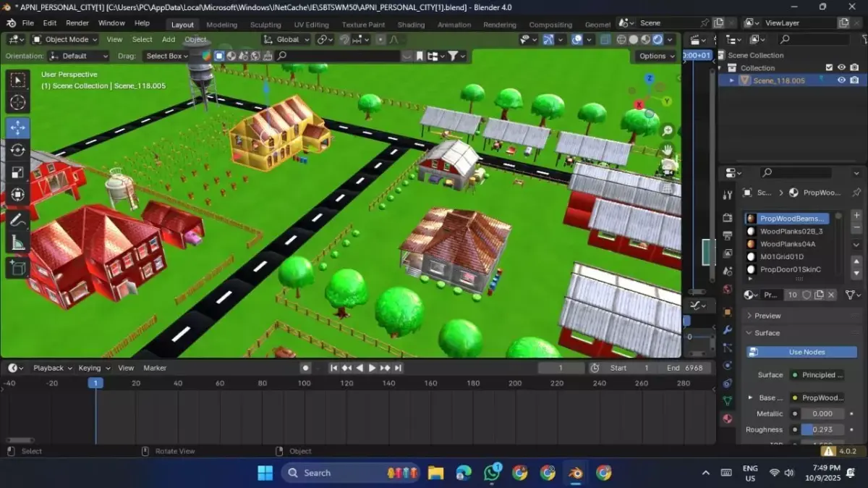
Task: Activate the Move tool
Action: pos(18,127)
